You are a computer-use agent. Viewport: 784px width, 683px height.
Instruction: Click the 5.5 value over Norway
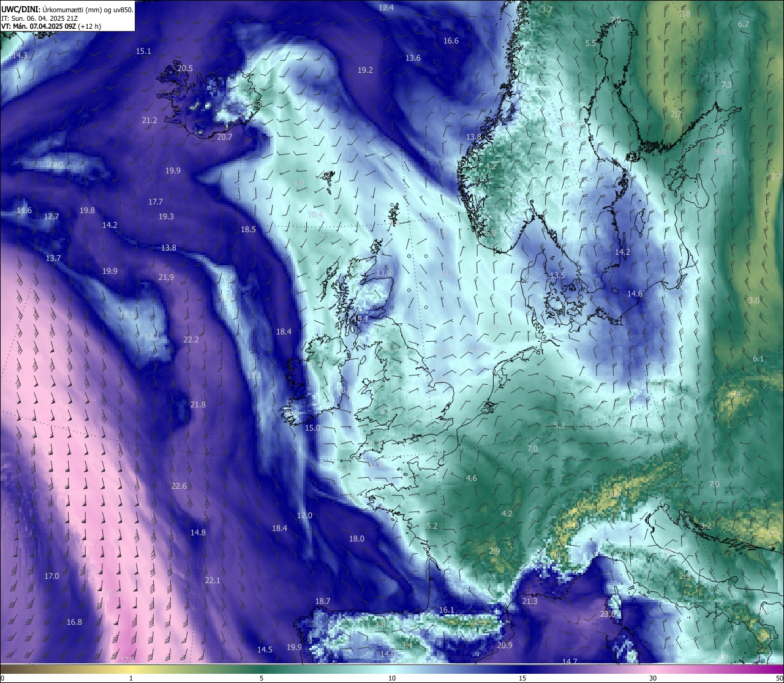590,43
